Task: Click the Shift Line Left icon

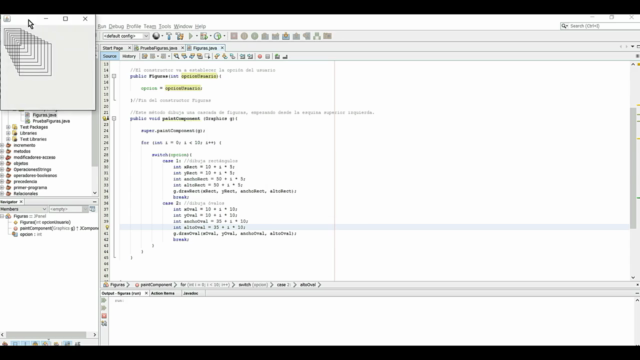Action: [242, 56]
